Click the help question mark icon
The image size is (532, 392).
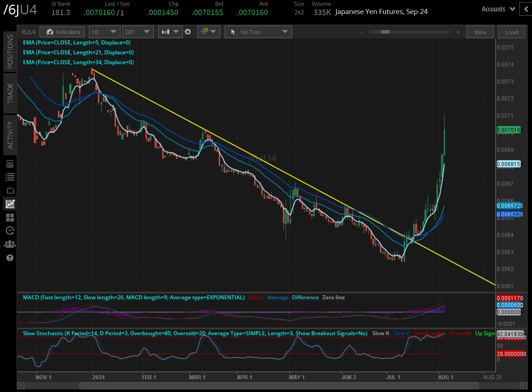click(x=10, y=258)
